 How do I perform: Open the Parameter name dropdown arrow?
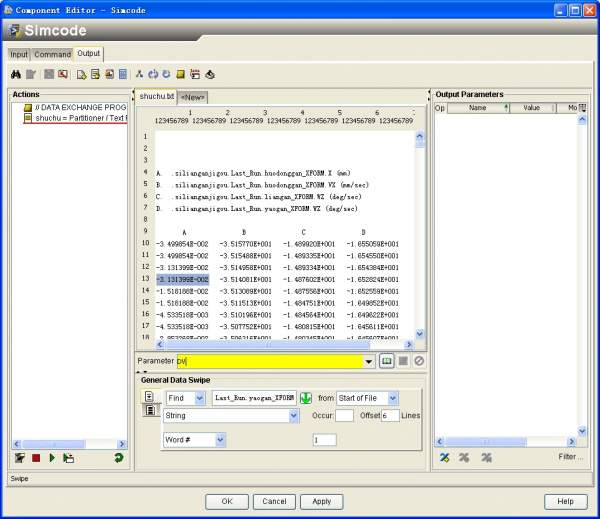click(368, 361)
